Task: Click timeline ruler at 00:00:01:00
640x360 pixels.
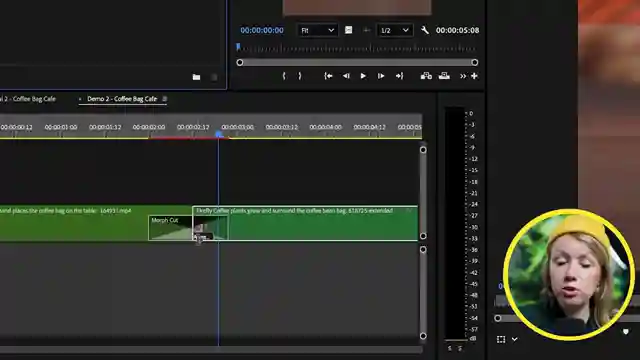Action: 61,127
